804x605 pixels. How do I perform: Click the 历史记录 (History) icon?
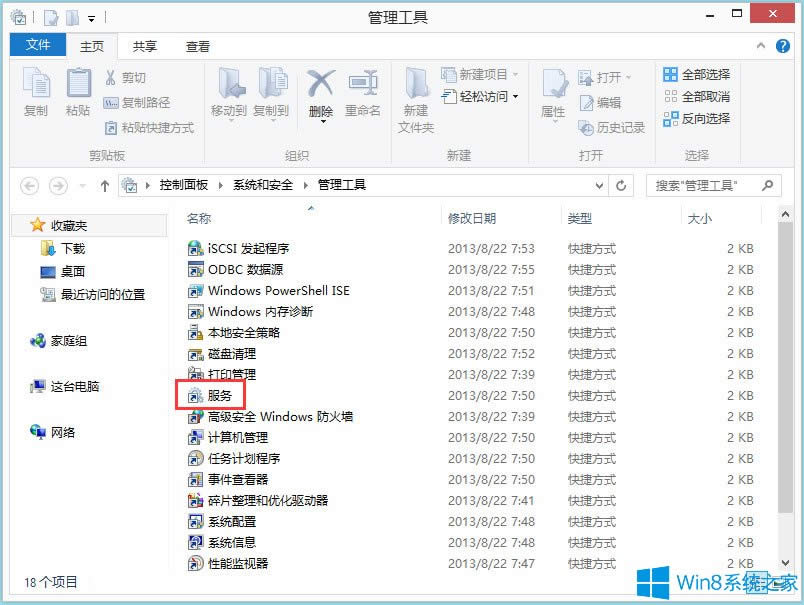(x=612, y=128)
